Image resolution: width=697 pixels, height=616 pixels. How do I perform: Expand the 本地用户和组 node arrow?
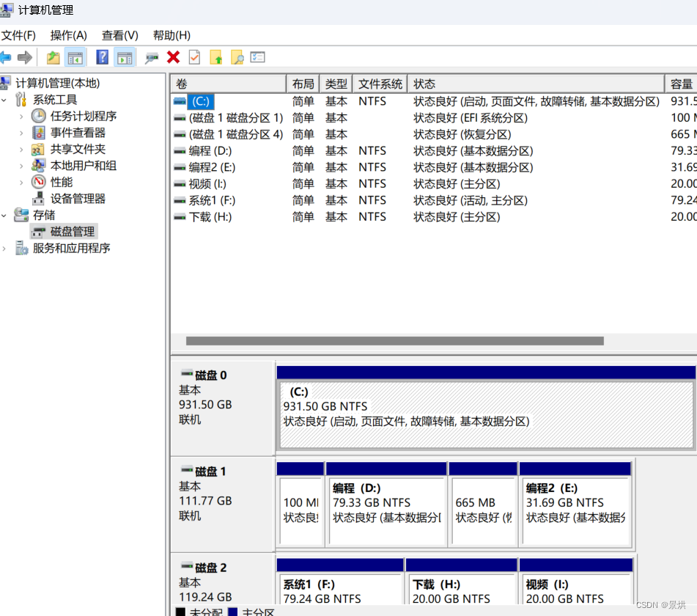click(21, 166)
